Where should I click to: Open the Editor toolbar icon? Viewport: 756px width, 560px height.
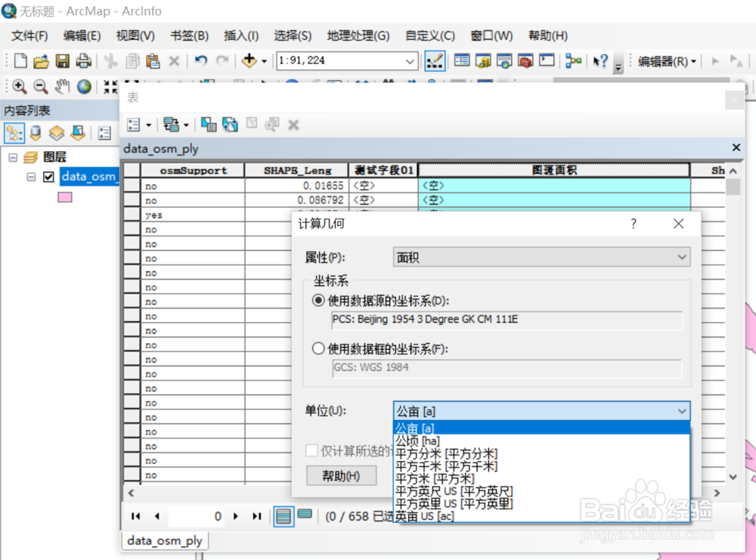point(435,60)
